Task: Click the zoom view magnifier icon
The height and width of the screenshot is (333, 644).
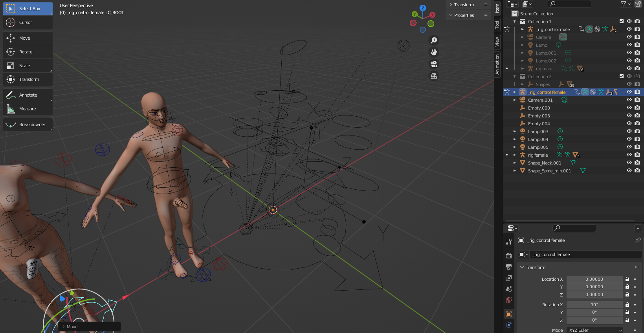Action: click(x=434, y=40)
